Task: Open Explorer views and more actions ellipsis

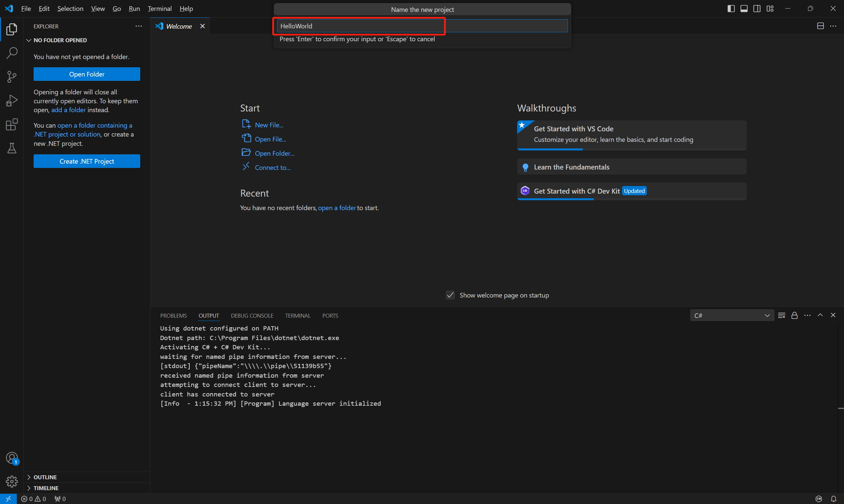Action: click(x=139, y=26)
